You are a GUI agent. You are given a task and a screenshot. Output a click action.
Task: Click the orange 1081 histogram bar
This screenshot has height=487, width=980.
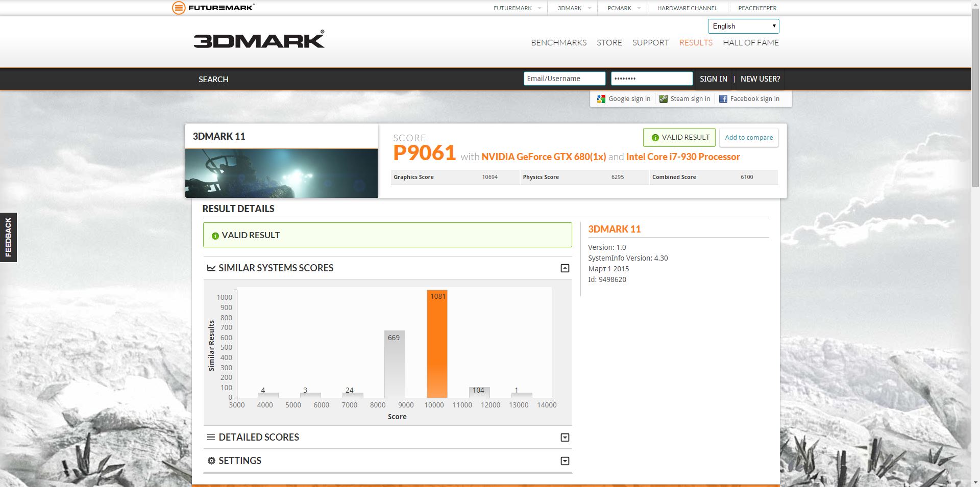(x=437, y=344)
